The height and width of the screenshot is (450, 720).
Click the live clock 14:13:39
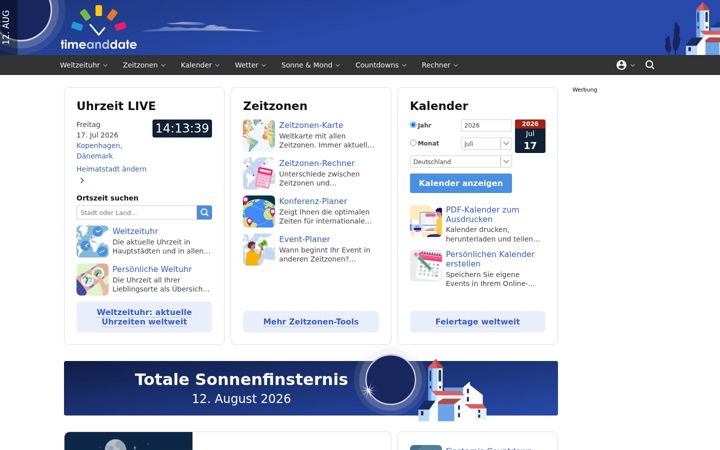[182, 128]
